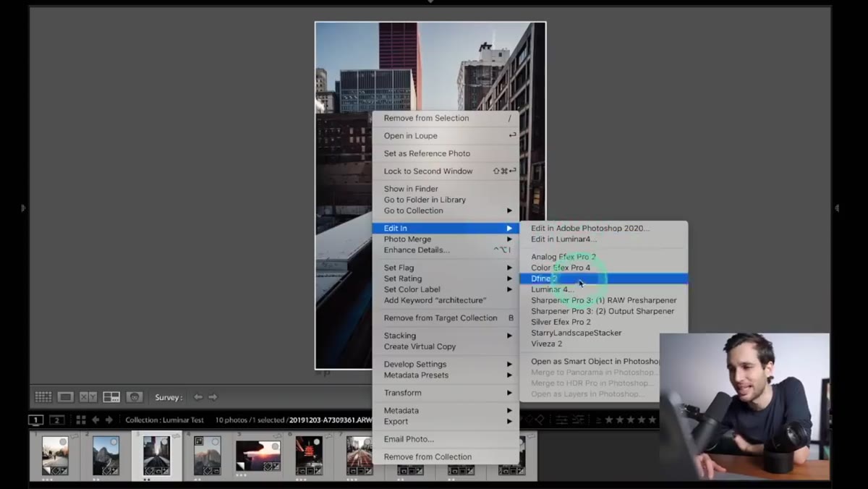Toggle quick collection circle on thumbnail 3

pos(165,441)
